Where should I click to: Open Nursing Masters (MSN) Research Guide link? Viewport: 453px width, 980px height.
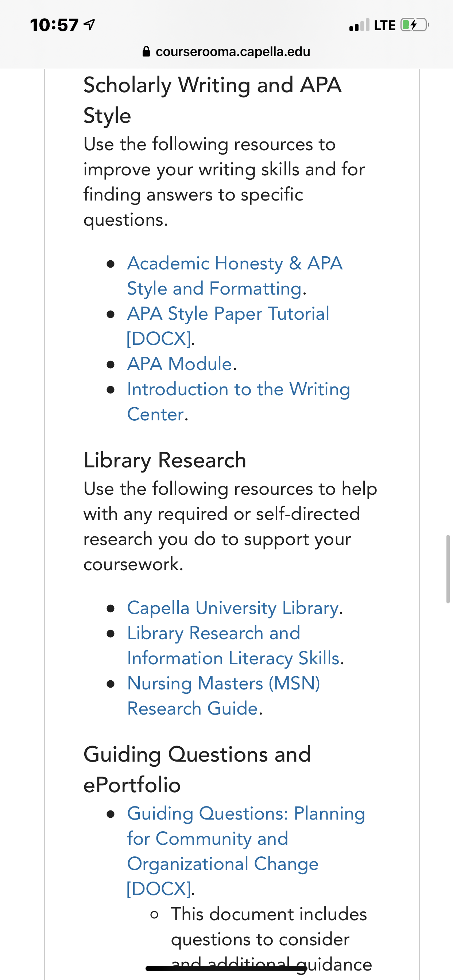tap(224, 696)
